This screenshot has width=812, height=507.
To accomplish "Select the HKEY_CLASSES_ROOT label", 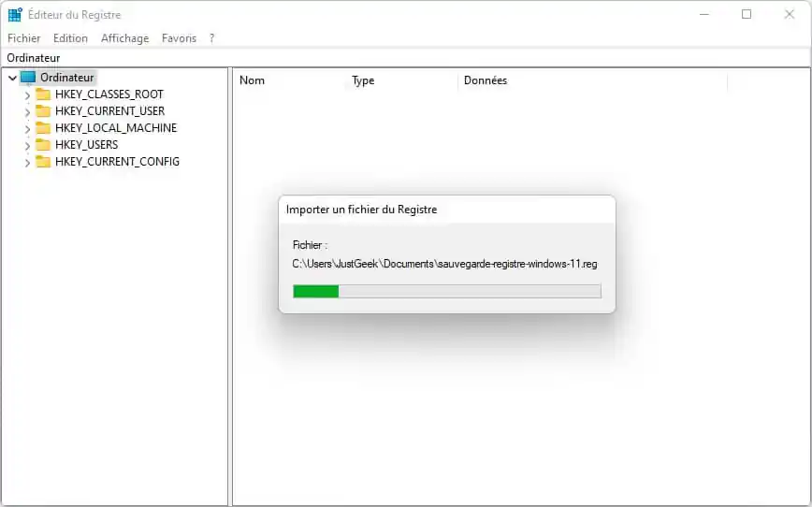I will (x=109, y=94).
